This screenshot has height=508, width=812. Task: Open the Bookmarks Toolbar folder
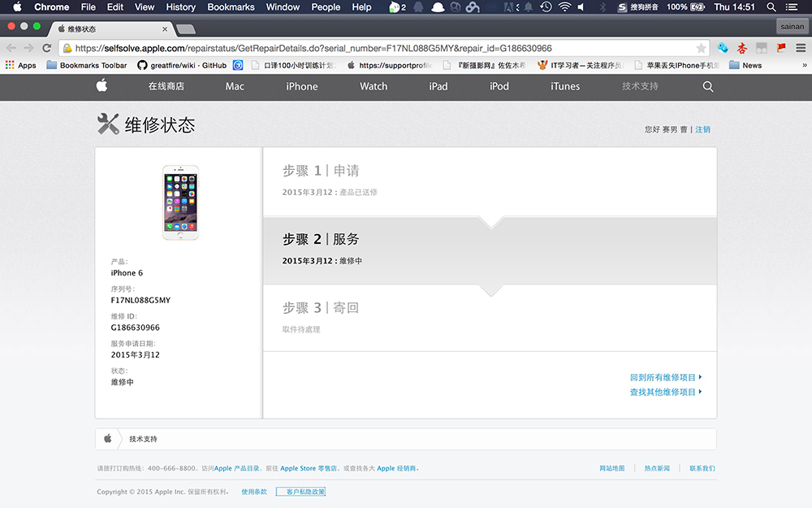87,65
